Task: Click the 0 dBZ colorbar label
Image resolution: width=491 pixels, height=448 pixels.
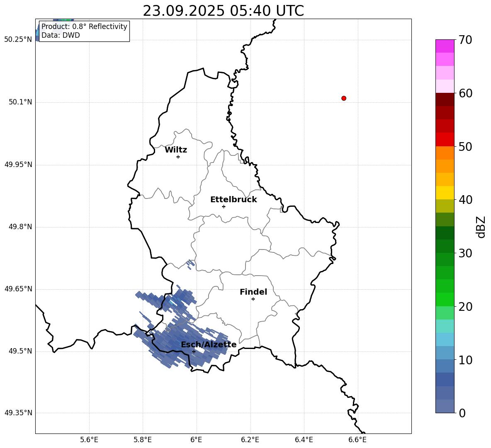Action: [462, 413]
